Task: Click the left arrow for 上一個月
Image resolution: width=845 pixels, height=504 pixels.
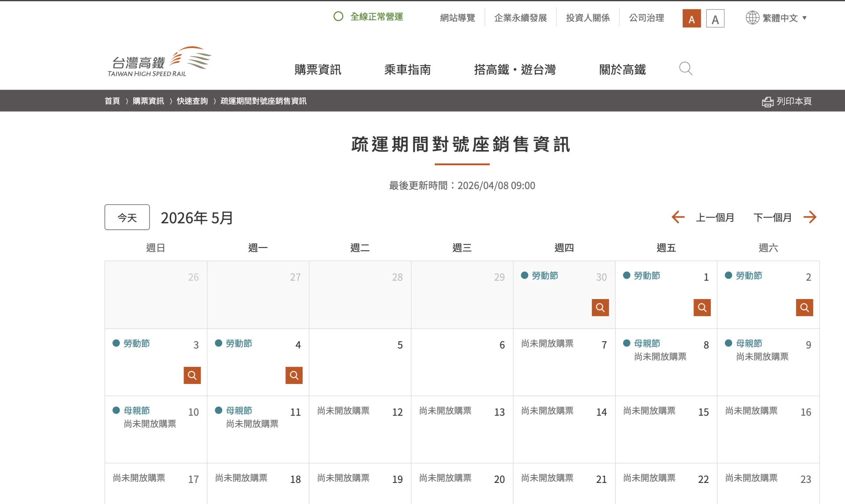Action: 678,217
